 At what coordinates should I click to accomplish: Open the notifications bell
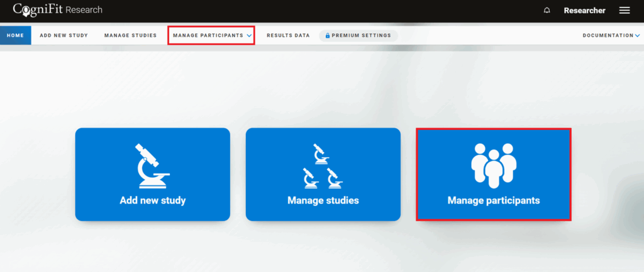point(547,11)
